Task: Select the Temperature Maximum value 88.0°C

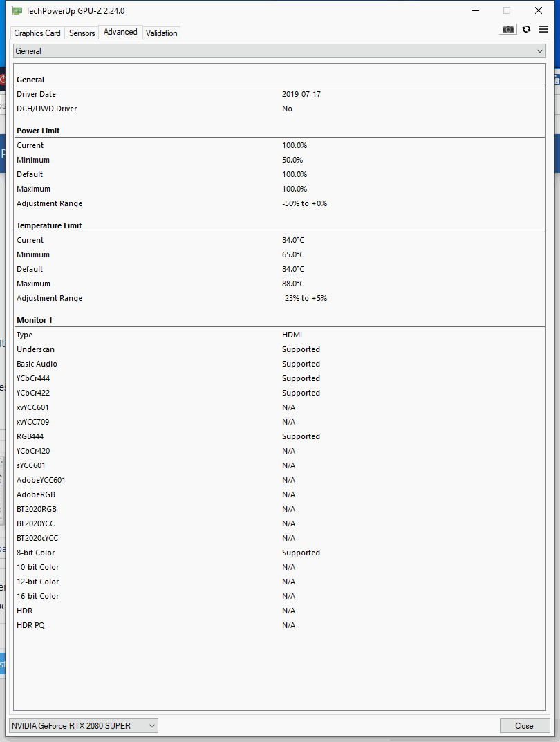Action: click(293, 284)
